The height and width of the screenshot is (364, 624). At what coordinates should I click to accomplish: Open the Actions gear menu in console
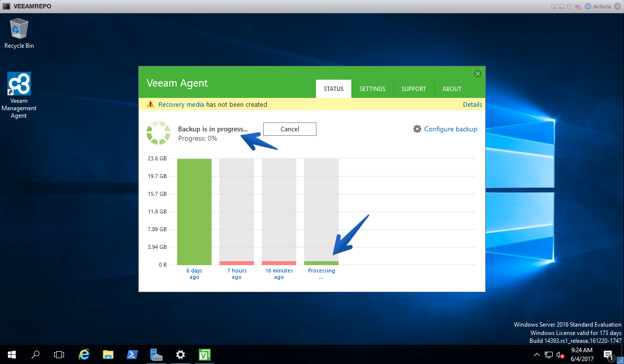[x=597, y=6]
